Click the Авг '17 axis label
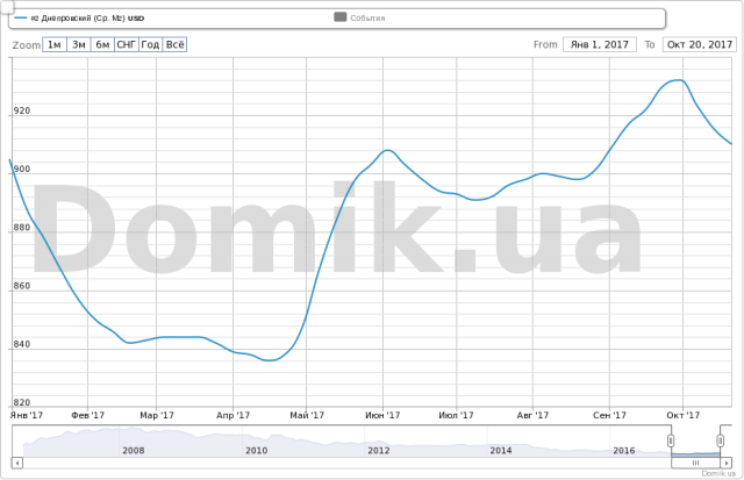744x480 pixels. [x=533, y=415]
